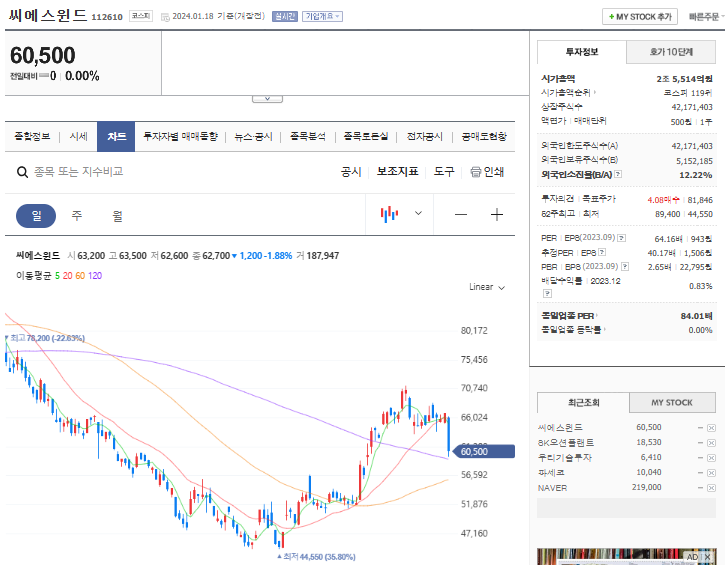Select the 주 weekly period
725x565 pixels.
click(x=77, y=216)
